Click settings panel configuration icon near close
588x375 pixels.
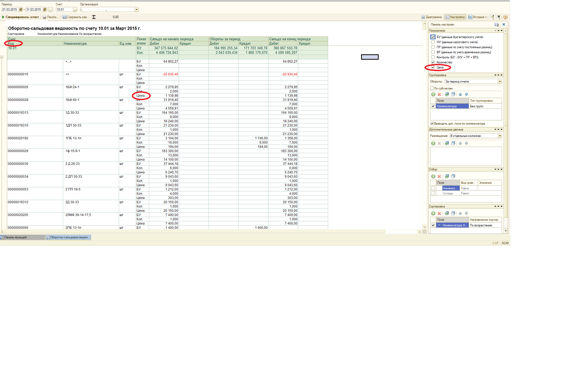[x=496, y=25]
